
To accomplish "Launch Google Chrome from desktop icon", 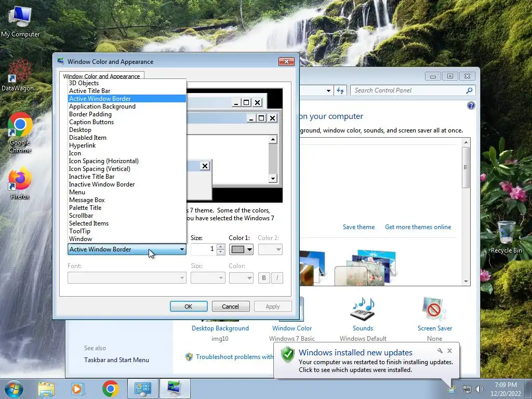I will [20, 132].
